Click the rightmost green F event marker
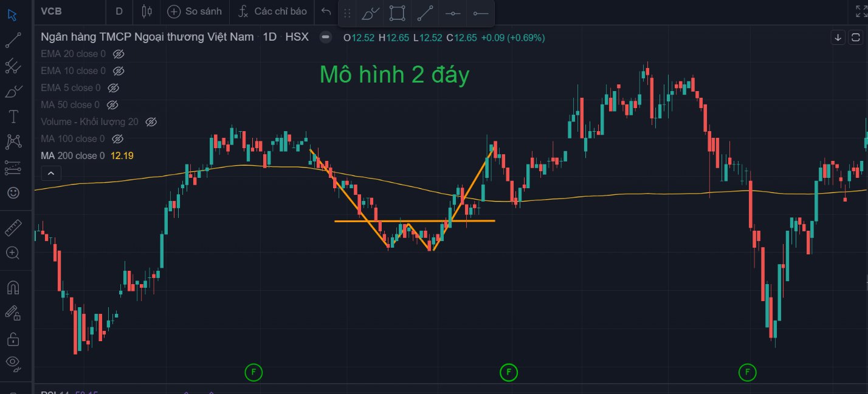Image resolution: width=868 pixels, height=394 pixels. click(x=747, y=372)
